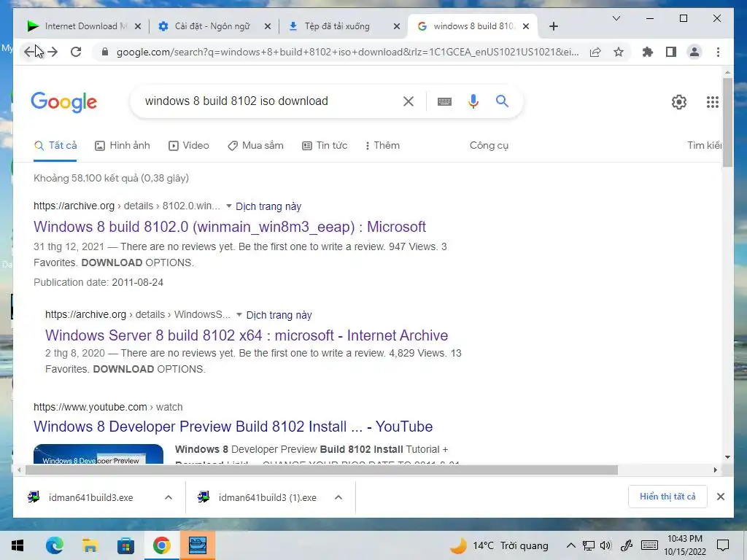This screenshot has width=747, height=560.
Task: Launch Microsoft Edge from taskbar
Action: 54,545
